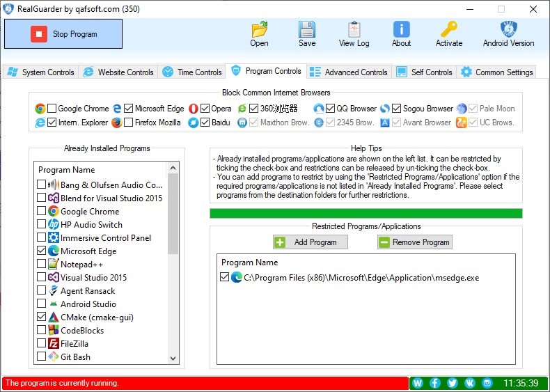550x392 pixels.
Task: Click the Activate key icon
Action: pos(449,30)
